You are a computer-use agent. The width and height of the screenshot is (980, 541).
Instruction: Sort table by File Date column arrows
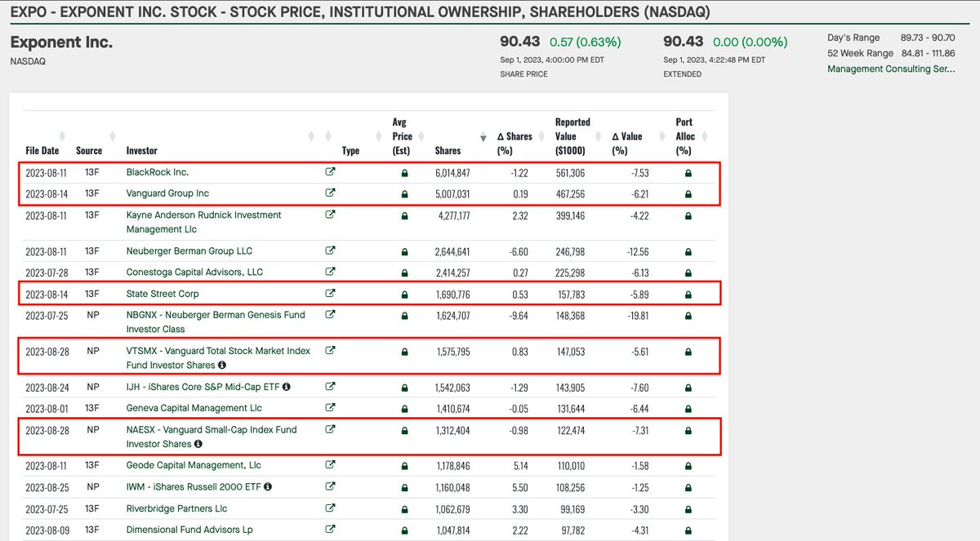click(63, 136)
